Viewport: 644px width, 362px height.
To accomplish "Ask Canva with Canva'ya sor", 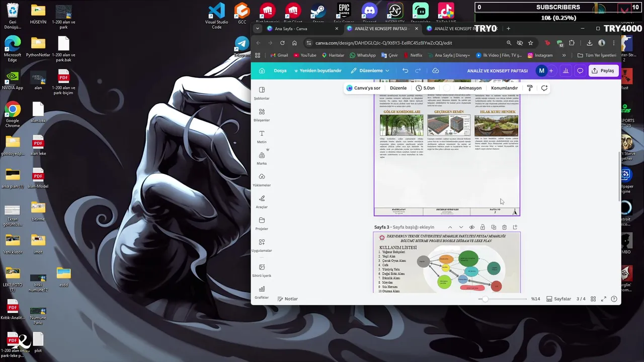I will pos(364,88).
